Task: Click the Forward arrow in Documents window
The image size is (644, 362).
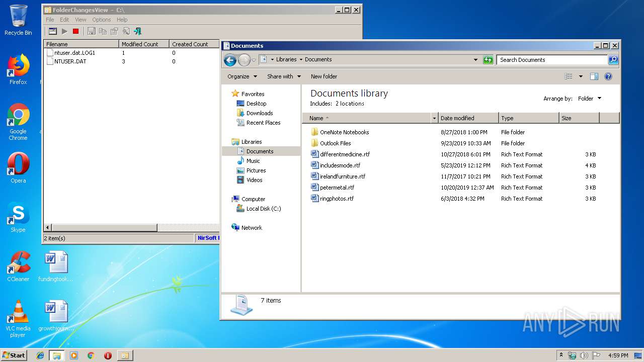Action: click(x=244, y=60)
